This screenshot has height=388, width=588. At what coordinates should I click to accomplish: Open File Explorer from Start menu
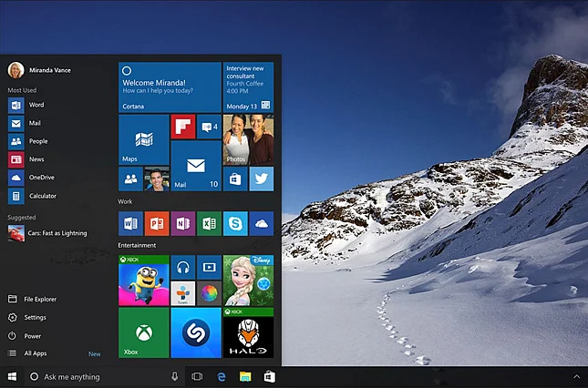[x=32, y=299]
